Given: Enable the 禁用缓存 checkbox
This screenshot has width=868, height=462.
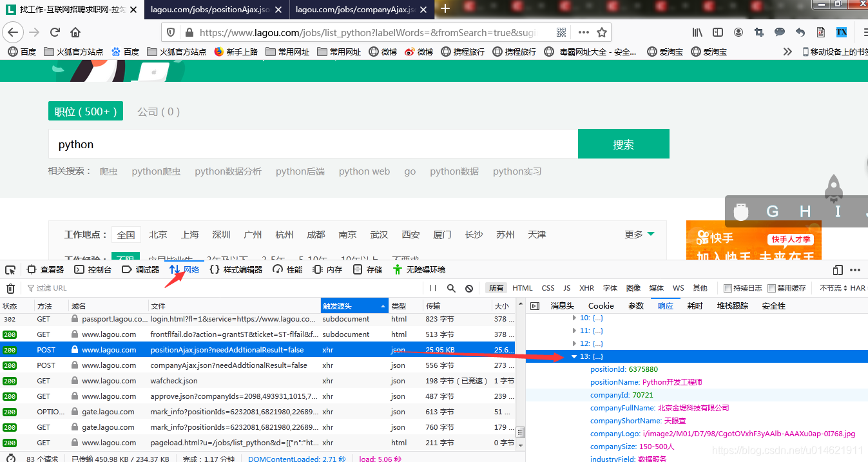Looking at the screenshot, I should pyautogui.click(x=772, y=288).
